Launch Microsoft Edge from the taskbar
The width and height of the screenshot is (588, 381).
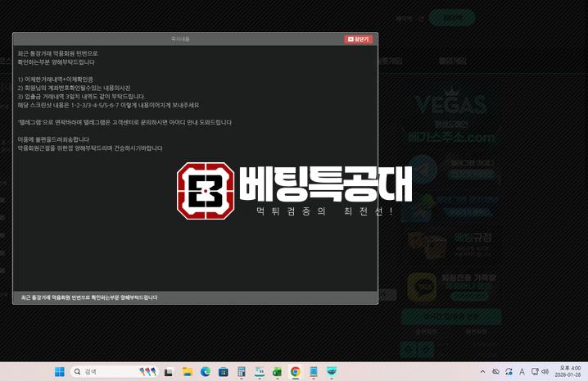tap(205, 372)
